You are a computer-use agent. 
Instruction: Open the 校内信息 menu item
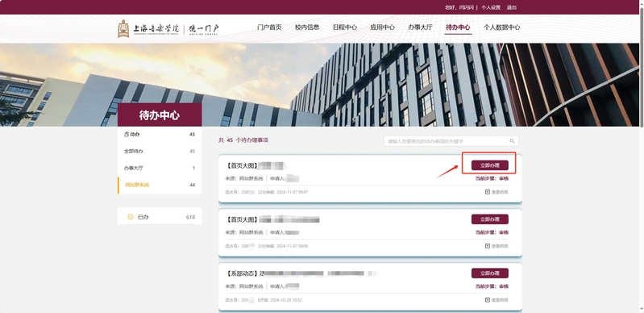tap(307, 27)
